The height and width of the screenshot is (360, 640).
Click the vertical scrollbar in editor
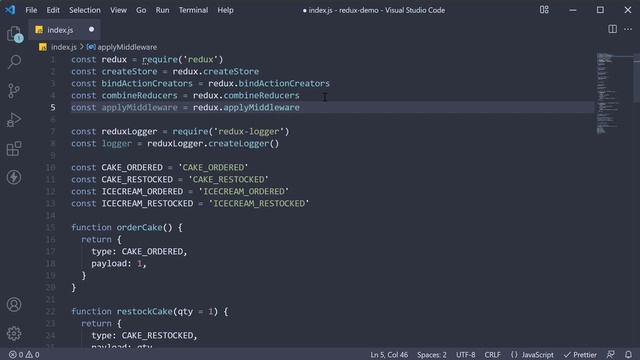click(637, 79)
